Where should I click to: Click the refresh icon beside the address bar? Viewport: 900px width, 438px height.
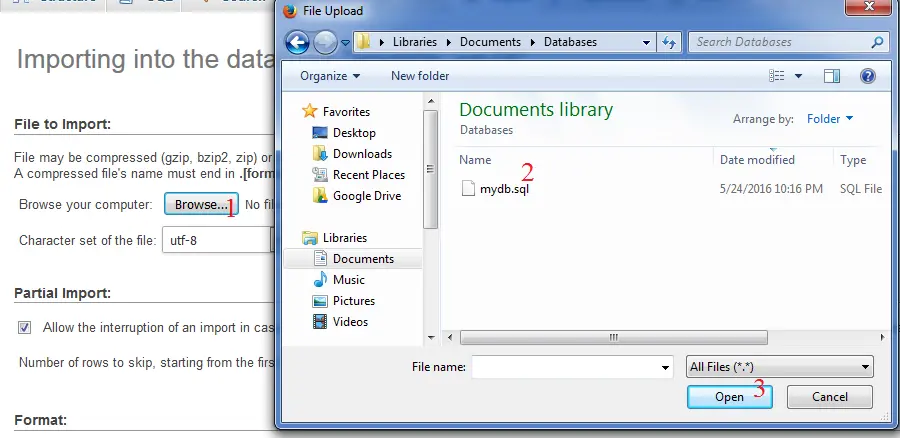(670, 42)
